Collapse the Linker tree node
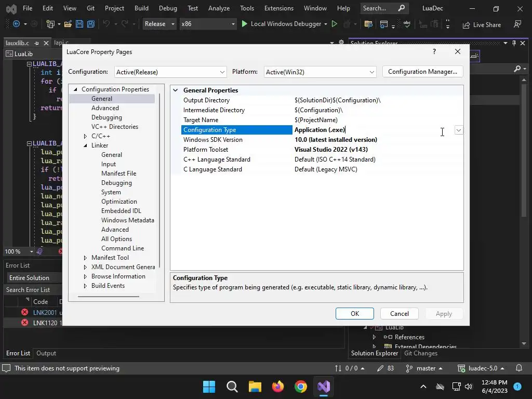The width and height of the screenshot is (532, 399). tap(85, 145)
